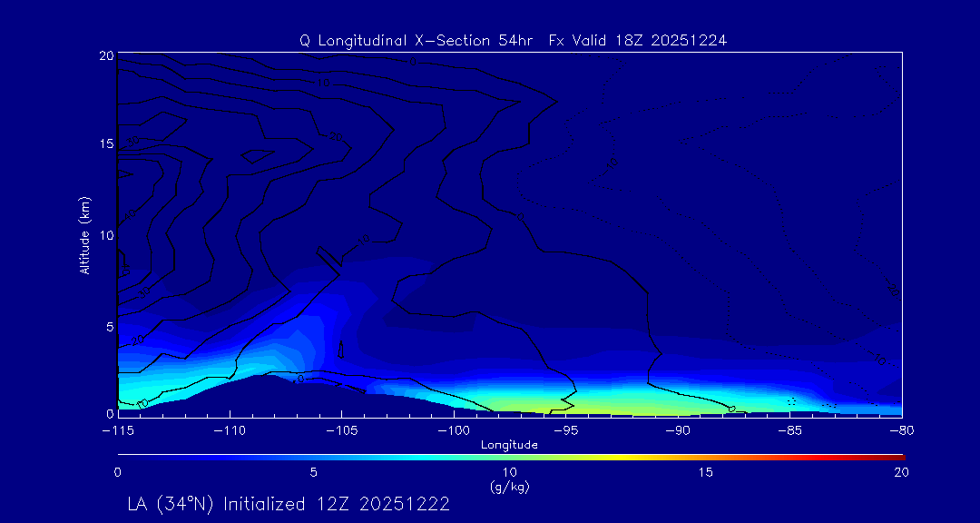Click the 'LA (34°N) Initialized 12Z 20251222' caption

[289, 504]
